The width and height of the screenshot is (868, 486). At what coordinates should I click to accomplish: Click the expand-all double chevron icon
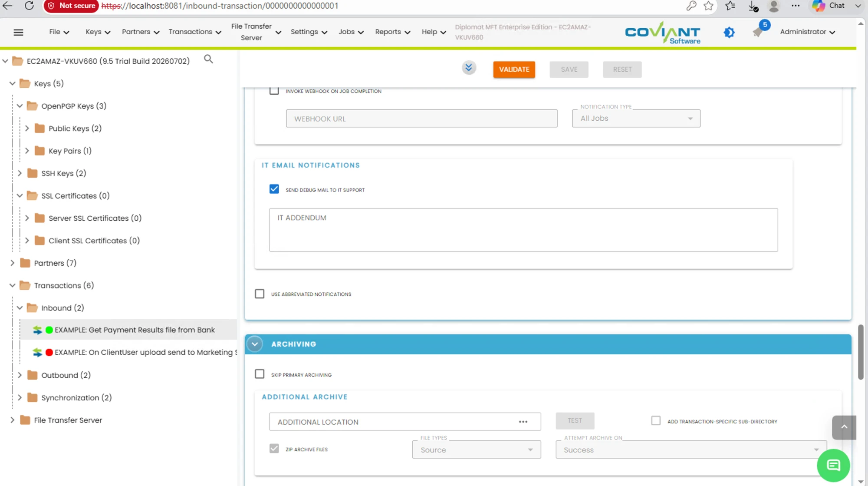[469, 68]
